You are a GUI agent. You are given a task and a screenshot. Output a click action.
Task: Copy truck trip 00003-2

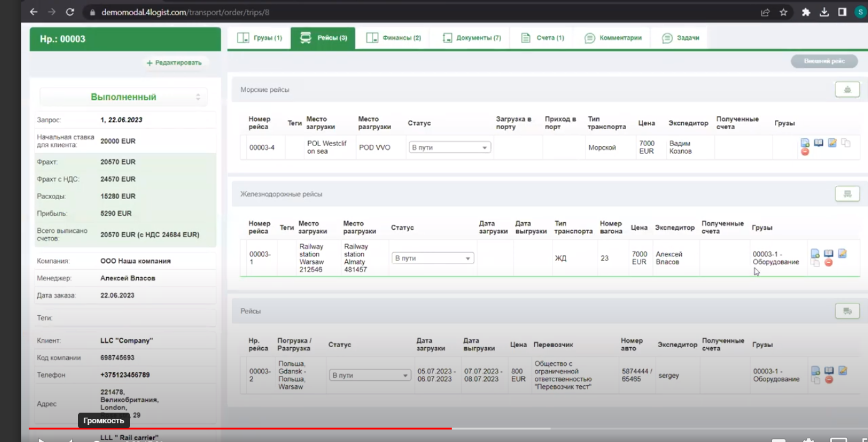click(815, 380)
